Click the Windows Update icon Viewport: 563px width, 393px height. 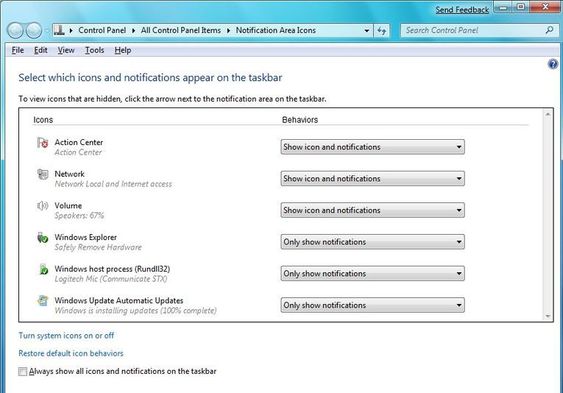tap(43, 301)
